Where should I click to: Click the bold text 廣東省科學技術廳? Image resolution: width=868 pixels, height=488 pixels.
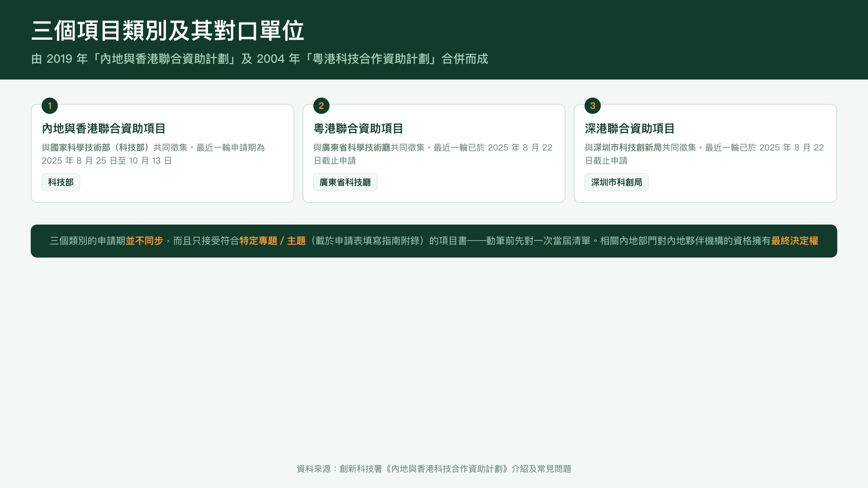point(356,148)
